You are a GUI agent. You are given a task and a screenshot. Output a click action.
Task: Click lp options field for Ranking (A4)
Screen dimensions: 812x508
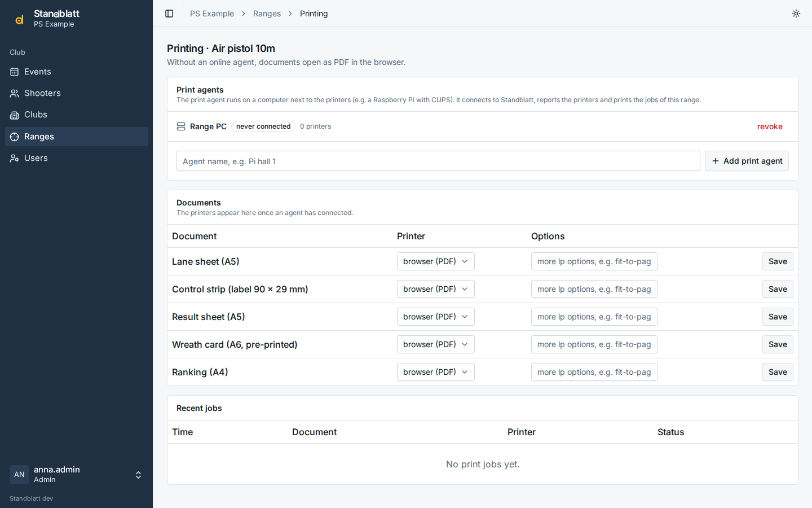point(594,372)
